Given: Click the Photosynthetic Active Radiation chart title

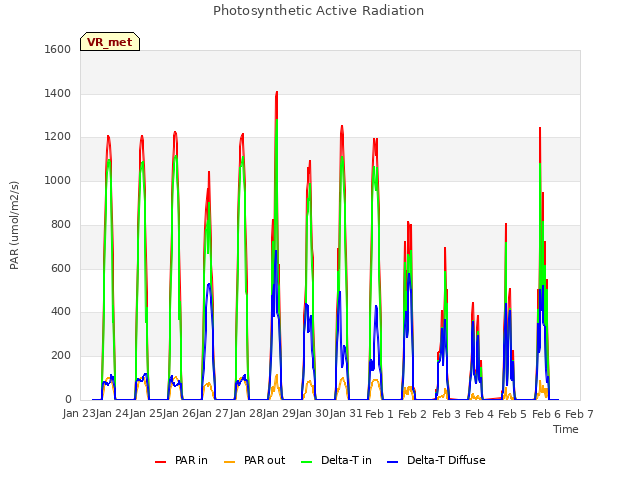Looking at the screenshot, I should (318, 11).
